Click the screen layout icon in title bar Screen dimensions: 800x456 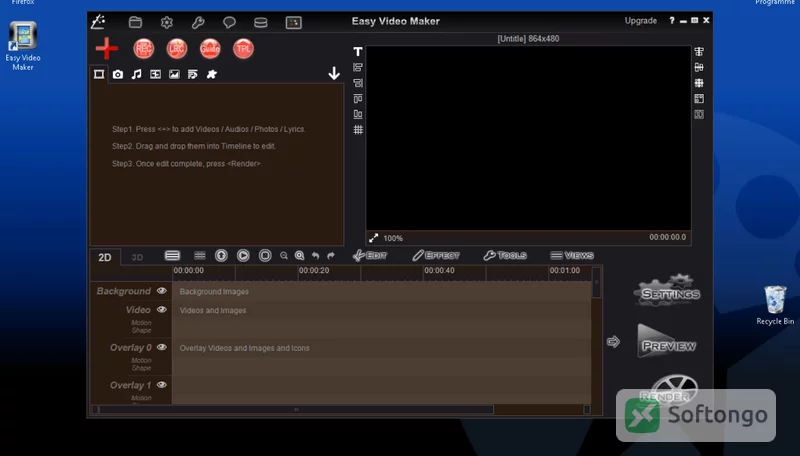pyautogui.click(x=293, y=22)
